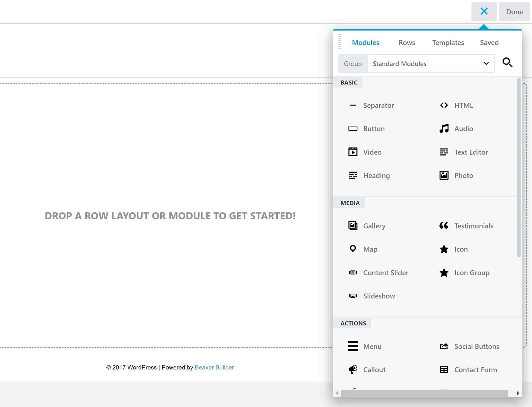
Task: Click the Callout module icon
Action: 353,369
